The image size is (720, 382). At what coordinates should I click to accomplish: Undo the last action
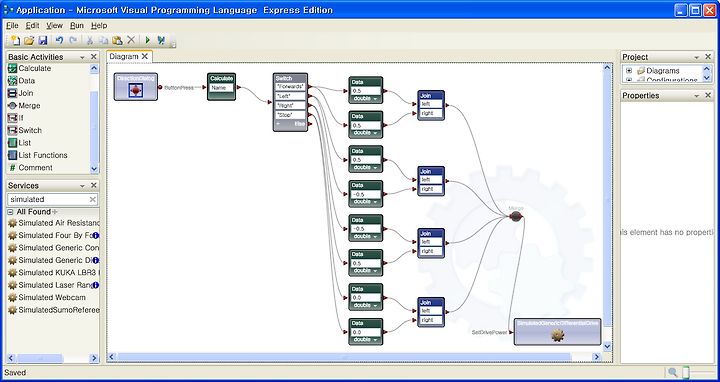click(x=59, y=40)
